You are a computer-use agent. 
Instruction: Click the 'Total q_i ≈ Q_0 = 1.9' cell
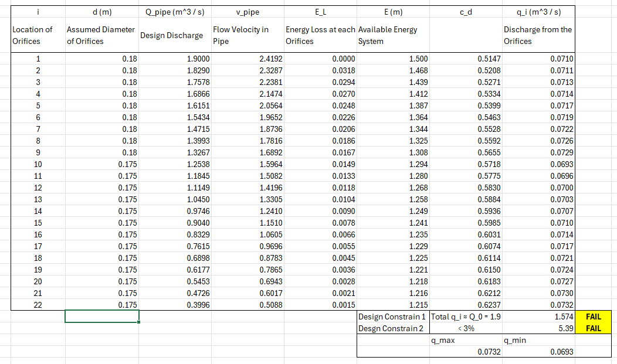(465, 317)
